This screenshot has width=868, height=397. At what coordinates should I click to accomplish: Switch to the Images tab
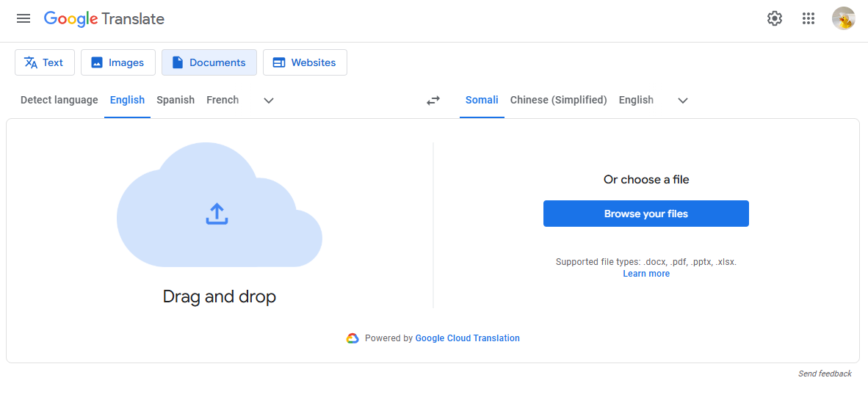[x=118, y=62]
